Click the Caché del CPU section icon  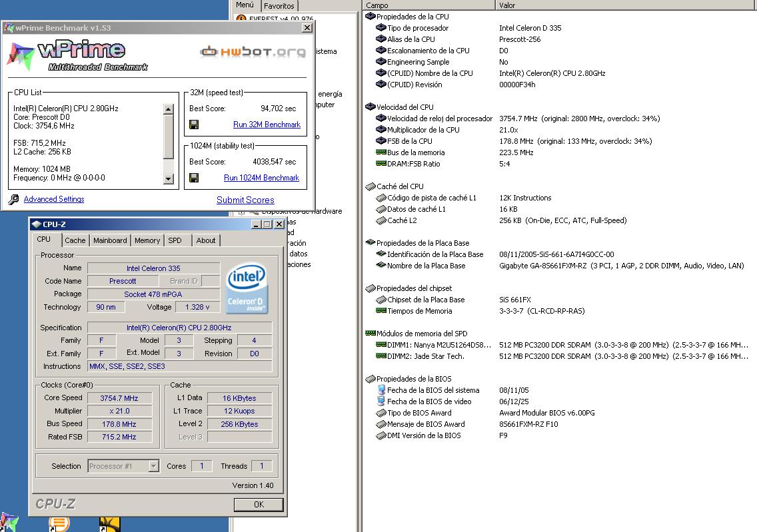pos(371,186)
